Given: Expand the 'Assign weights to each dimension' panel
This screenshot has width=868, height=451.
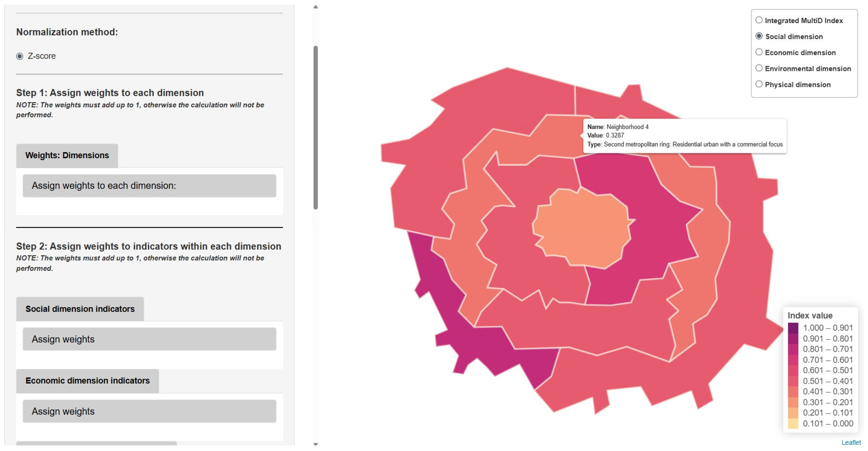Looking at the screenshot, I should tap(149, 185).
